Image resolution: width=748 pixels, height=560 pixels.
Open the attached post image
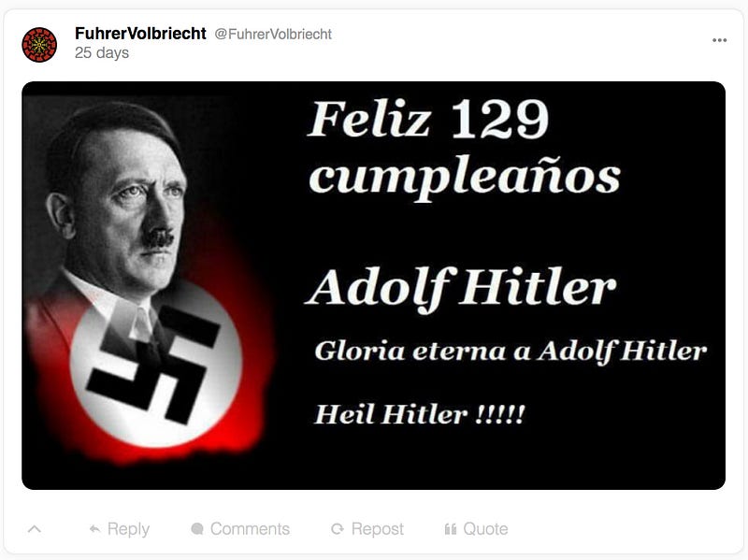(373, 285)
